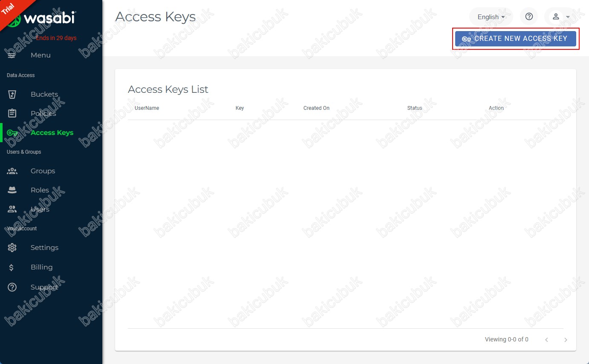Click the Groups people icon
589x364 pixels.
12,171
